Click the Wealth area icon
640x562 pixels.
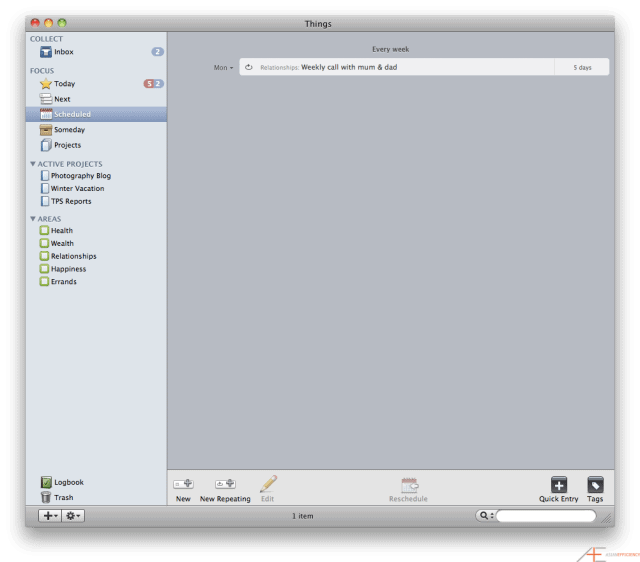click(44, 243)
